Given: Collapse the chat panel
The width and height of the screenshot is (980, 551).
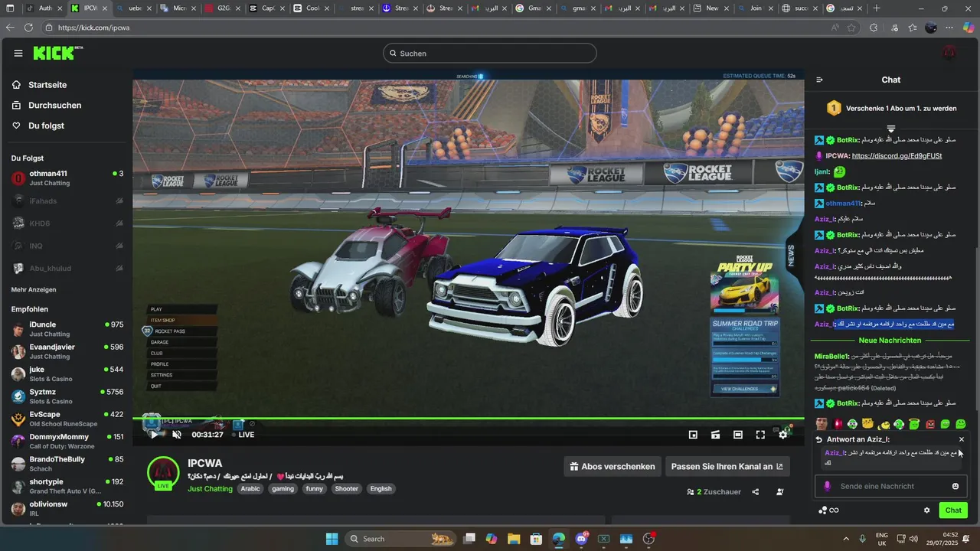Looking at the screenshot, I should click(x=819, y=80).
